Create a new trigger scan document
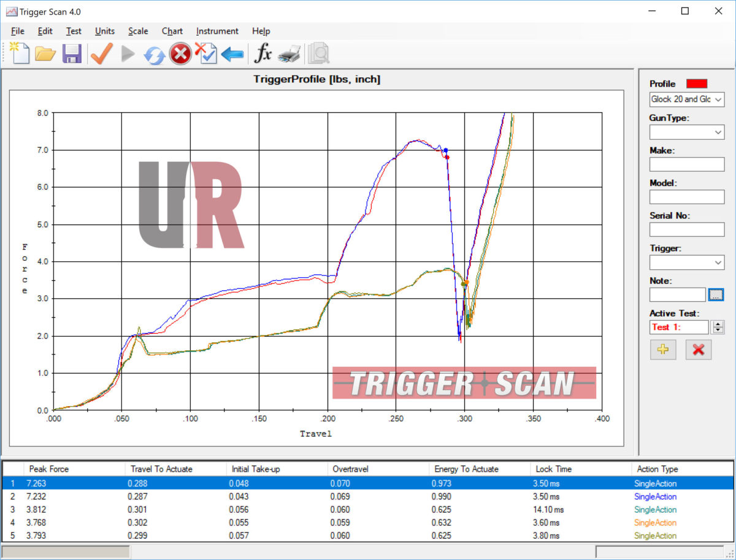Image resolution: width=736 pixels, height=560 pixels. 19,54
